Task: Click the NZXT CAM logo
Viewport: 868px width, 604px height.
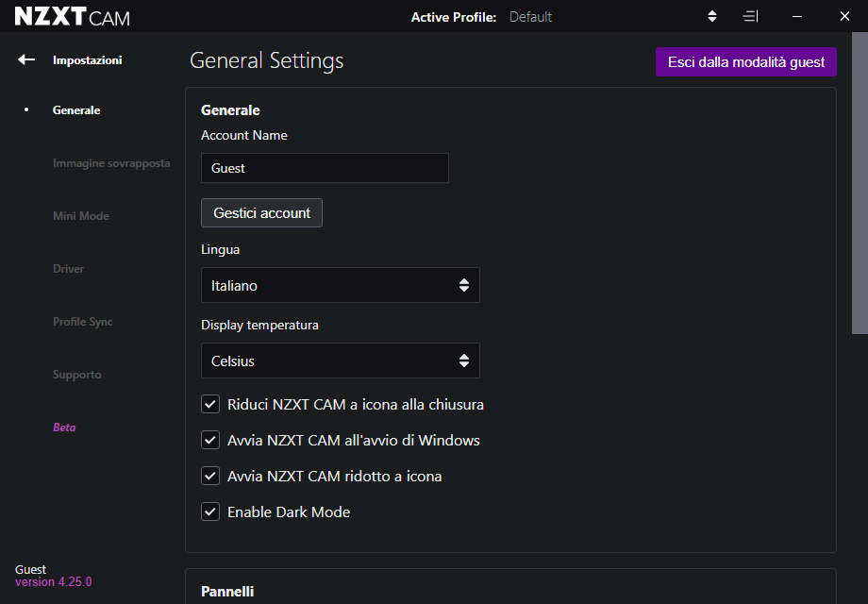Action: click(x=73, y=16)
